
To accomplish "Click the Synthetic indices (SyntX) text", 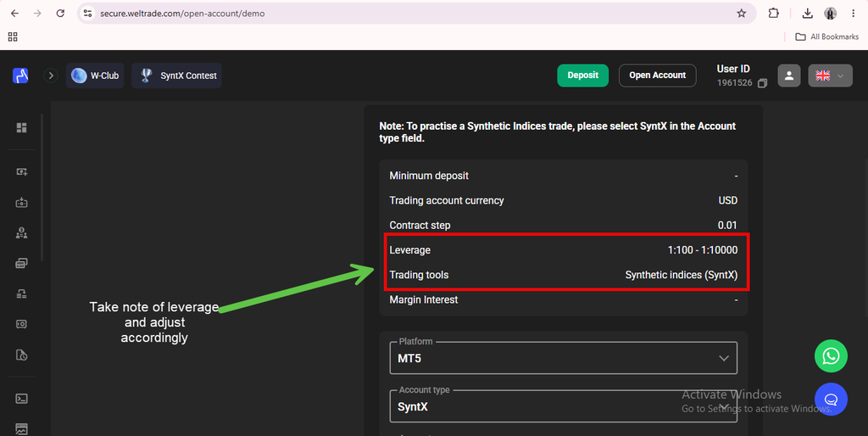I will 682,275.
